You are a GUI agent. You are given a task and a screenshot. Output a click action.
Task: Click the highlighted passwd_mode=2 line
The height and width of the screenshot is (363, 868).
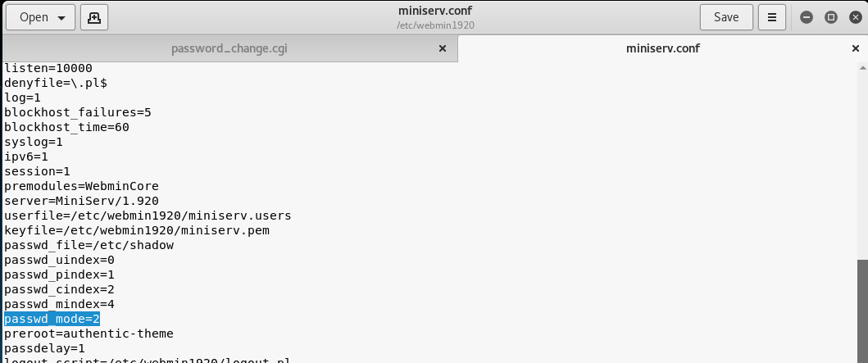click(x=52, y=319)
